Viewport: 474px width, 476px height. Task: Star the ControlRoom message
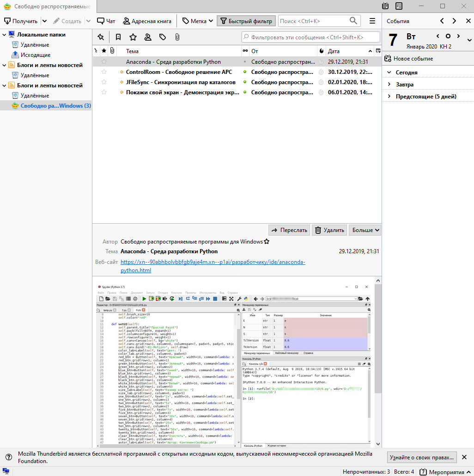click(x=104, y=72)
